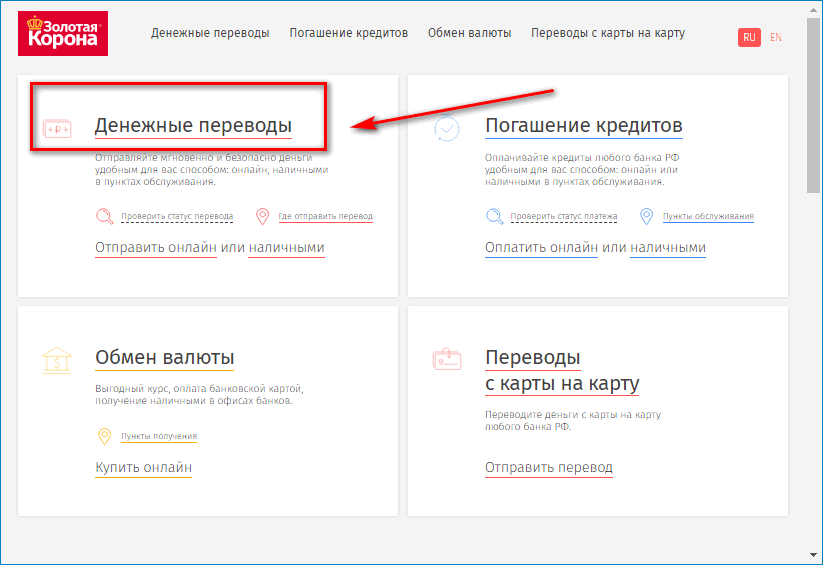This screenshot has width=823, height=565.
Task: Click Где отправить перевод link
Action: point(325,216)
